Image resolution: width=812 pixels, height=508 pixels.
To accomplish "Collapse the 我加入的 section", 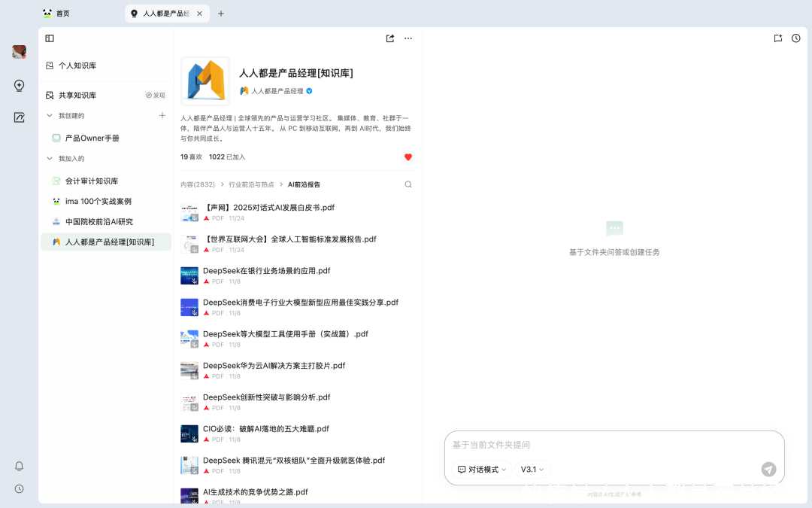I will coord(50,159).
